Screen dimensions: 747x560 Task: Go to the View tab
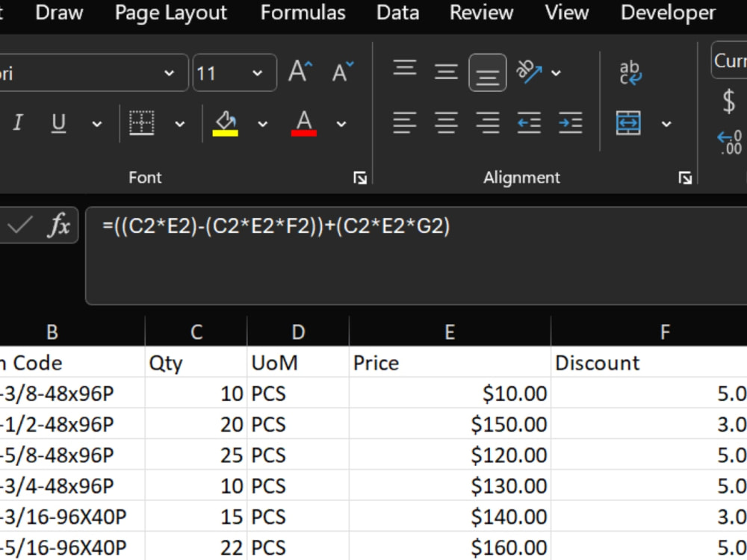pos(567,13)
